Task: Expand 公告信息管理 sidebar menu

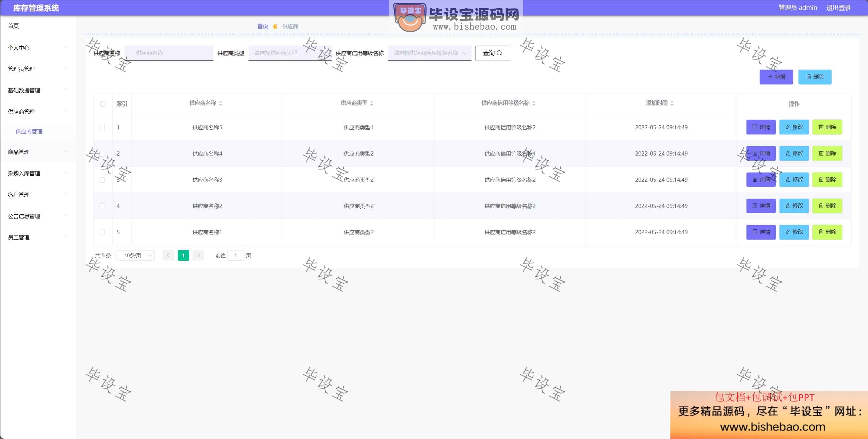Action: coord(37,216)
